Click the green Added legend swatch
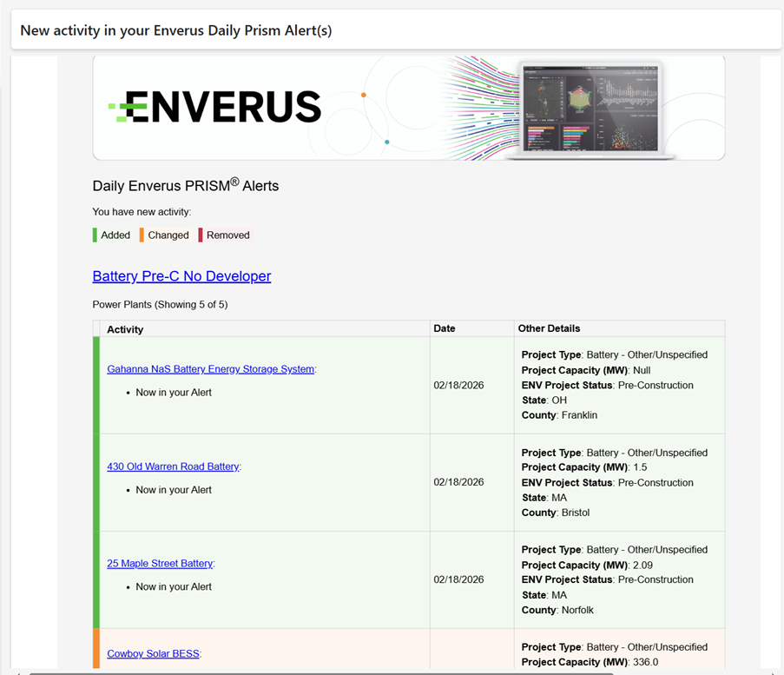 [95, 235]
